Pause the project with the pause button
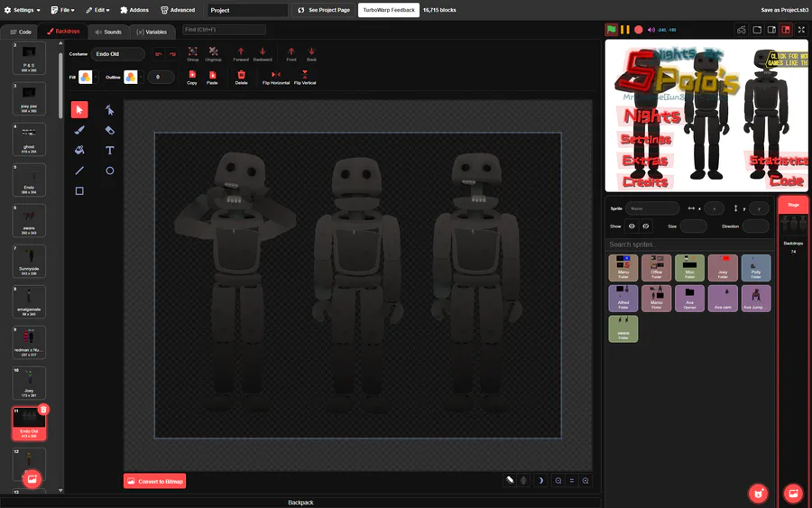 [625, 30]
